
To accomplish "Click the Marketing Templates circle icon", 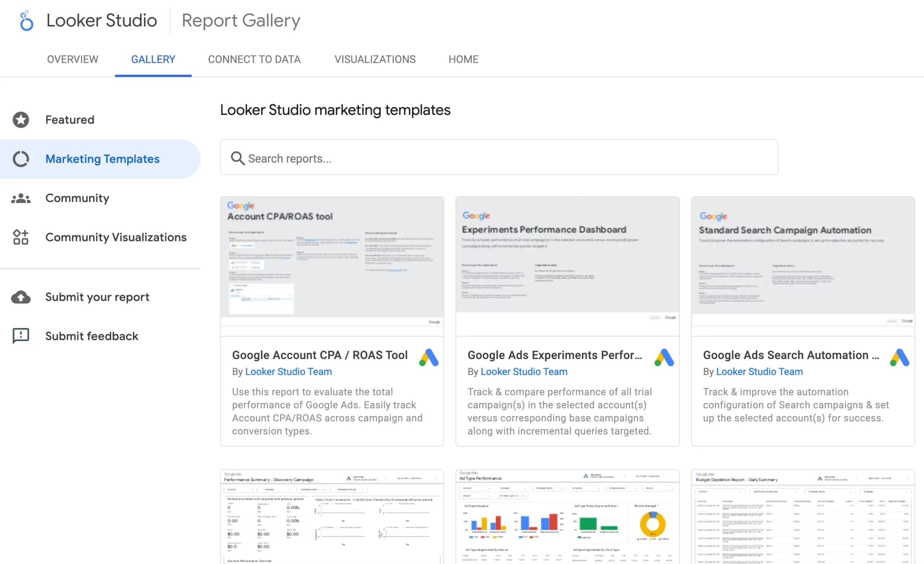I will [21, 159].
